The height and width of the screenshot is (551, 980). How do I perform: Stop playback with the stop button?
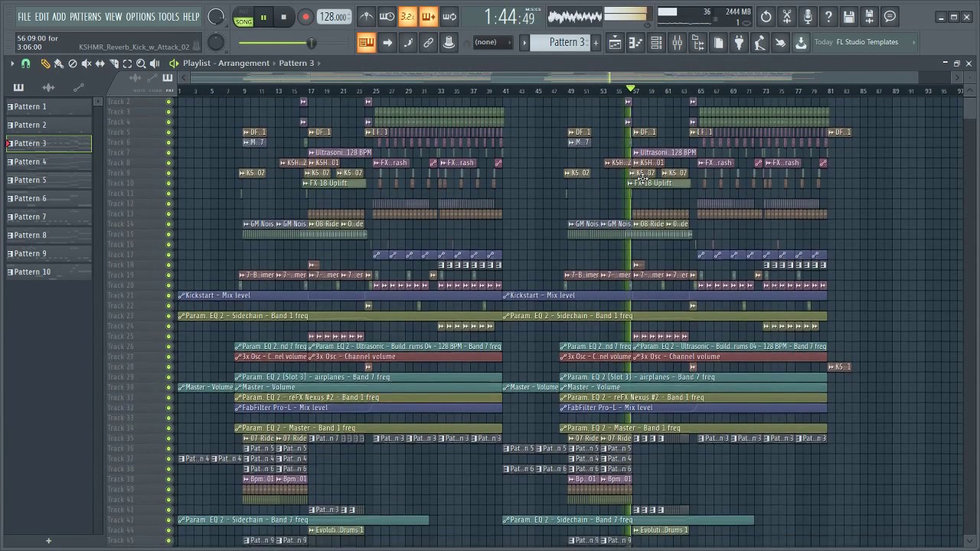[283, 17]
